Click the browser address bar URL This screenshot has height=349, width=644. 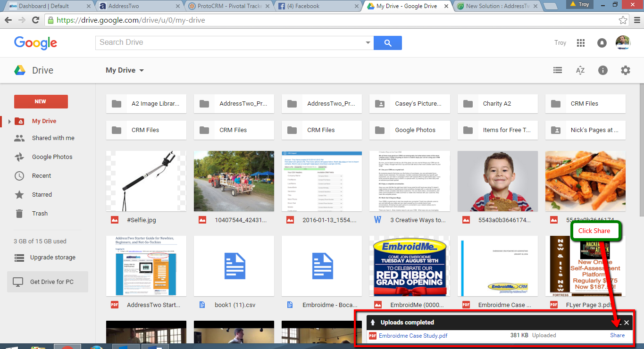pyautogui.click(x=131, y=20)
